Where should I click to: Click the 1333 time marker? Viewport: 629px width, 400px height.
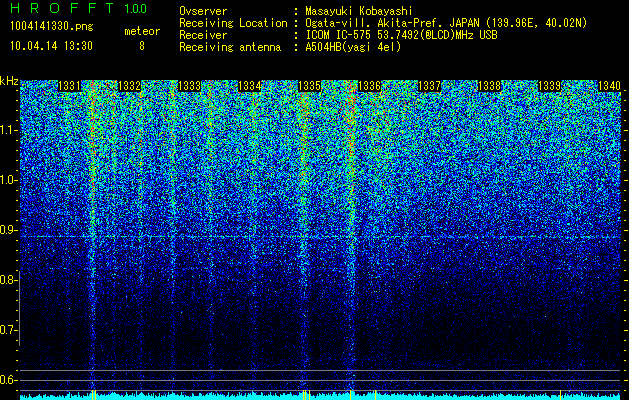coord(189,86)
